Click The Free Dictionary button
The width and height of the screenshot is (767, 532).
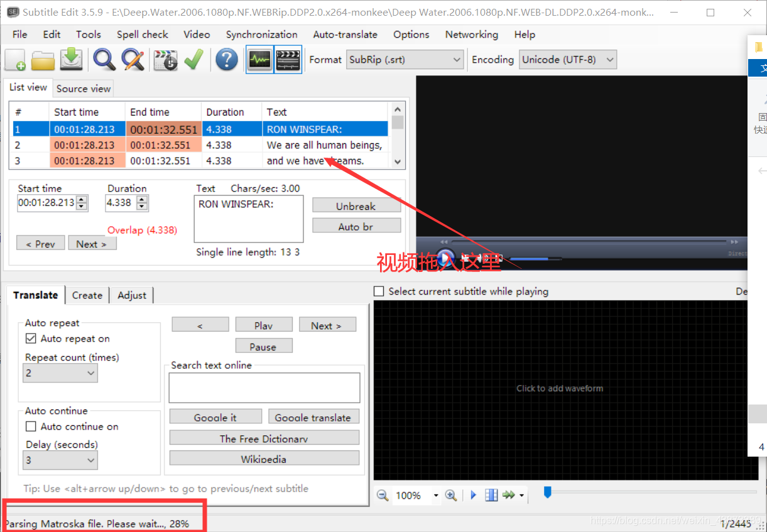pyautogui.click(x=264, y=438)
